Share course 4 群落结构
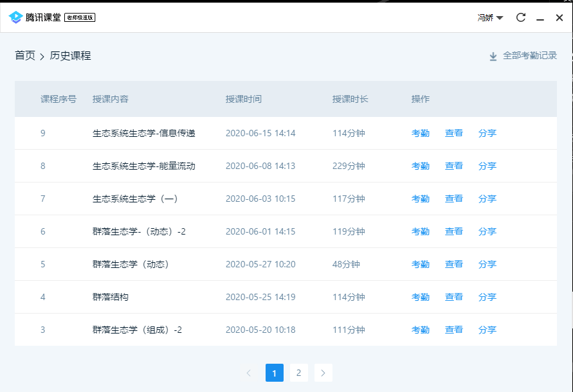The height and width of the screenshot is (392, 573). point(487,297)
